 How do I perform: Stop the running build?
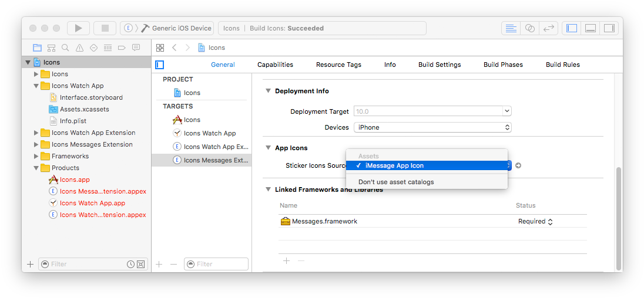pos(105,28)
